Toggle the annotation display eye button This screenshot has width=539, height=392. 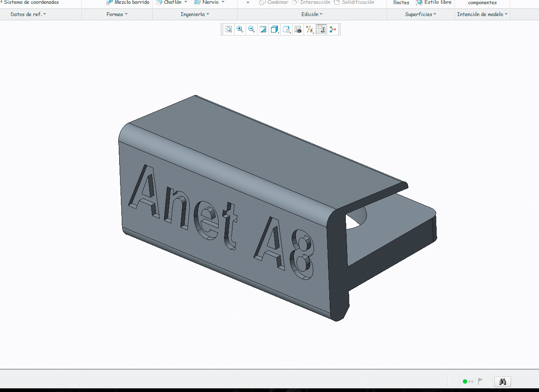[x=321, y=29]
